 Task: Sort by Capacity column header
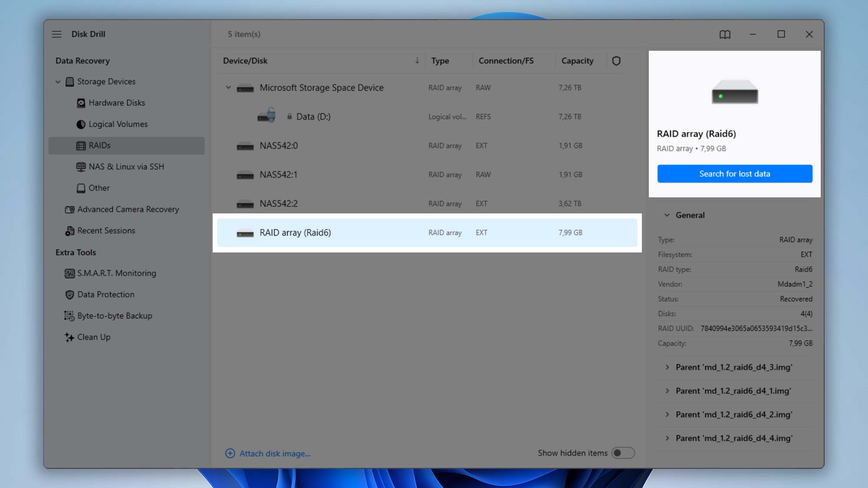pos(577,61)
